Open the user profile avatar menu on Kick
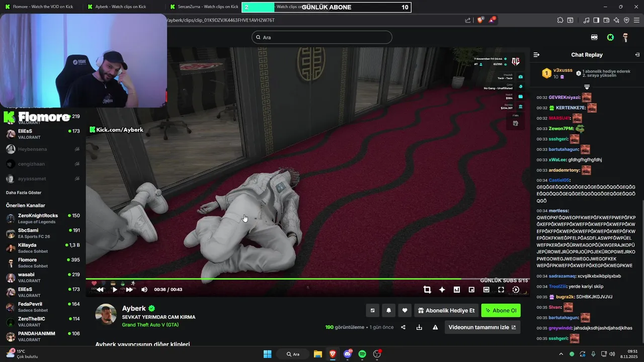Image resolution: width=644 pixels, height=362 pixels. pyautogui.click(x=625, y=37)
